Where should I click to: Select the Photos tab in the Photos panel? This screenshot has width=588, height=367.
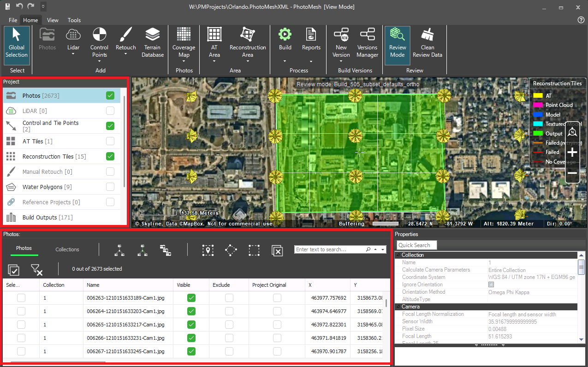click(x=24, y=249)
